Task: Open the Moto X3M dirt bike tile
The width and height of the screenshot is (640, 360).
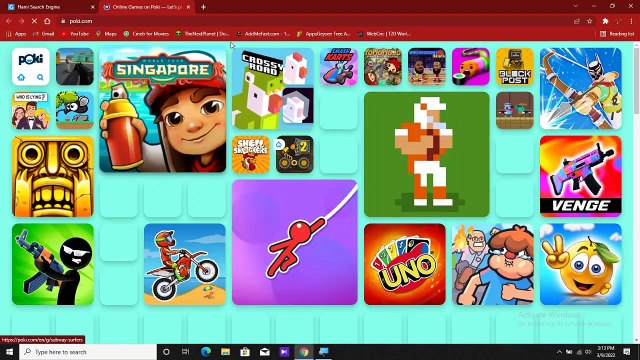Action: (x=184, y=264)
